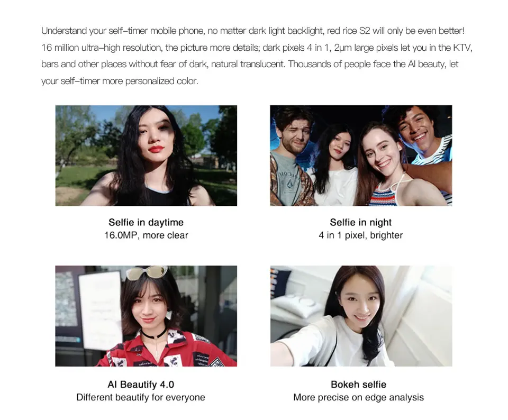Click 'Different beautify for everyone' caption
Image resolution: width=508 pixels, height=420 pixels.
click(141, 397)
